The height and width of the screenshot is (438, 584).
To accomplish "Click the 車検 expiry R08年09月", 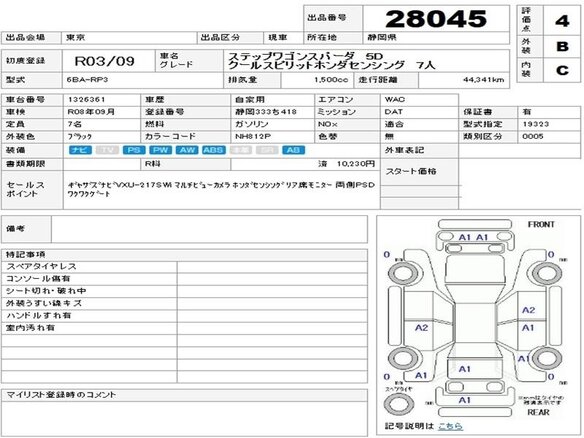I will [91, 112].
